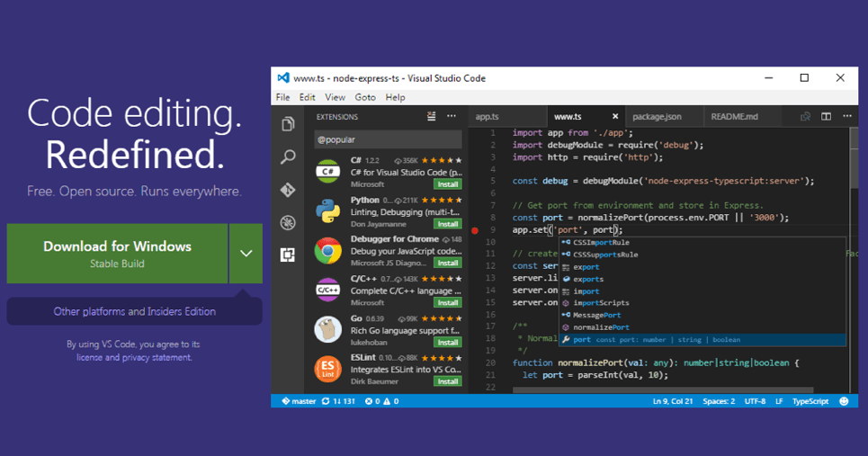The width and height of the screenshot is (868, 456).
Task: Open the license link
Action: pos(90,357)
